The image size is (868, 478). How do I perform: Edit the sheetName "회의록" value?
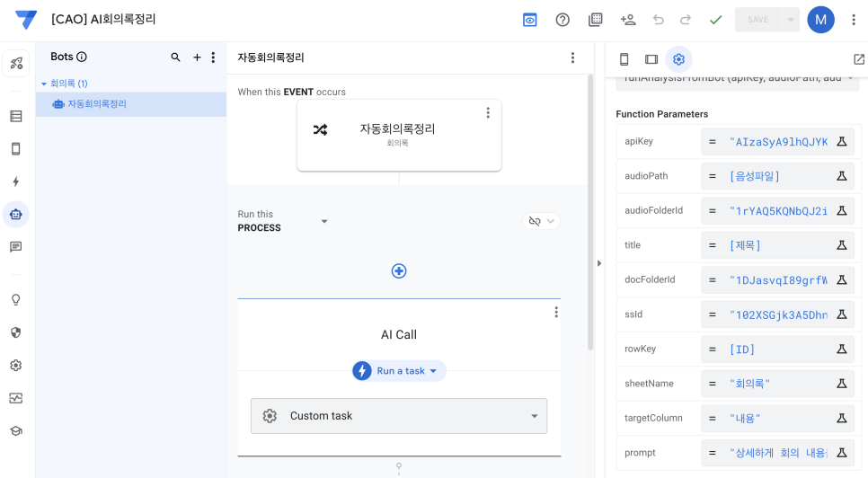tap(778, 384)
